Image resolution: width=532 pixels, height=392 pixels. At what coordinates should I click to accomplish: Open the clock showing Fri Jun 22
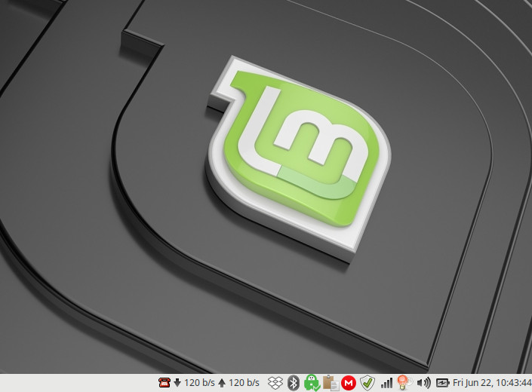(x=492, y=383)
